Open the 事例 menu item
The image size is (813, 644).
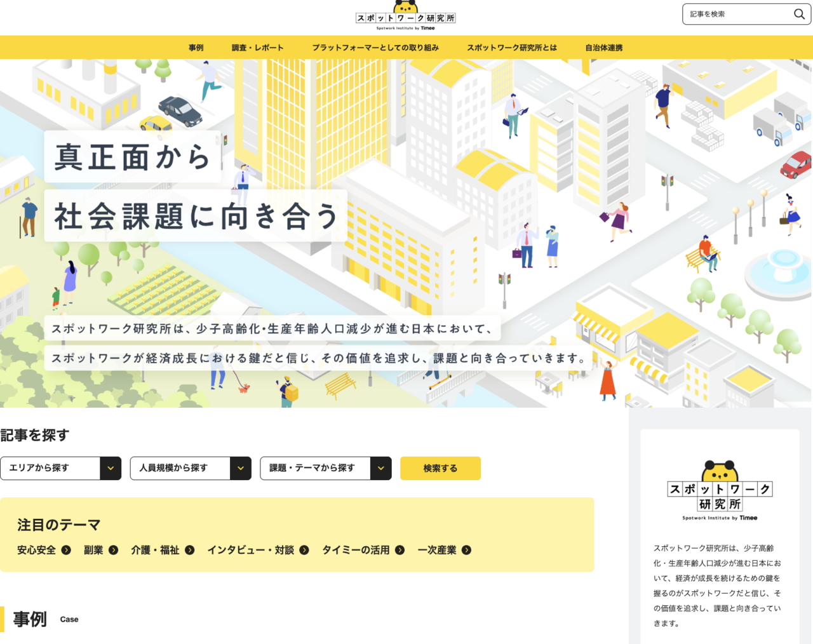click(196, 48)
